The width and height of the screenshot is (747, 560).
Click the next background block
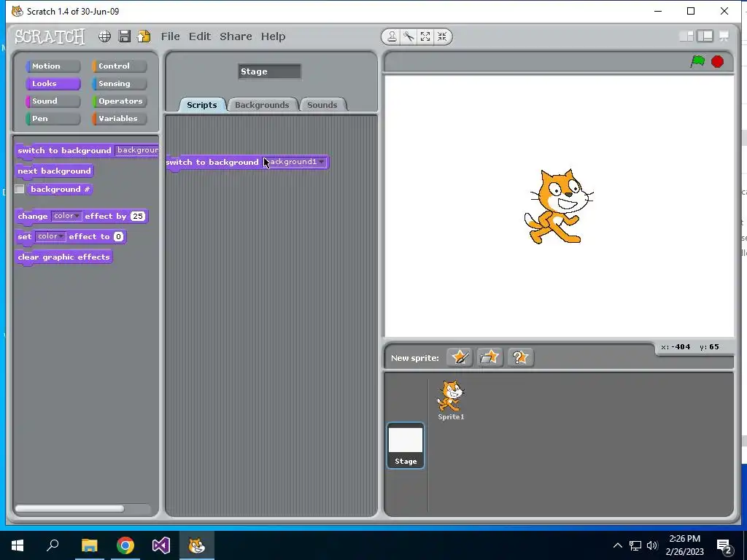(54, 171)
